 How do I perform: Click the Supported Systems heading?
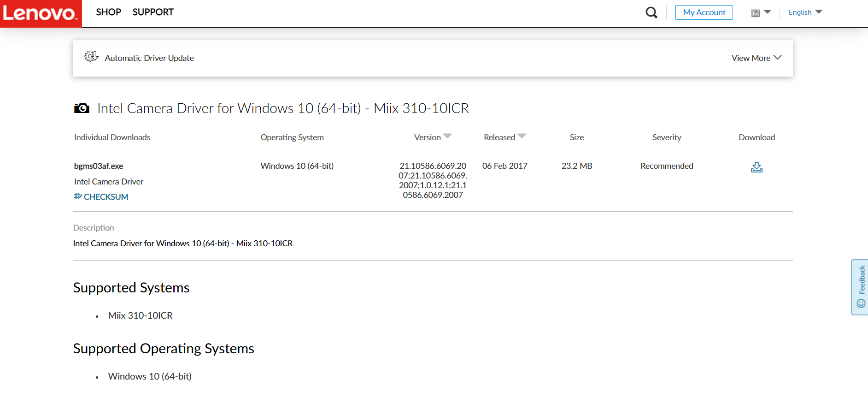tap(131, 288)
